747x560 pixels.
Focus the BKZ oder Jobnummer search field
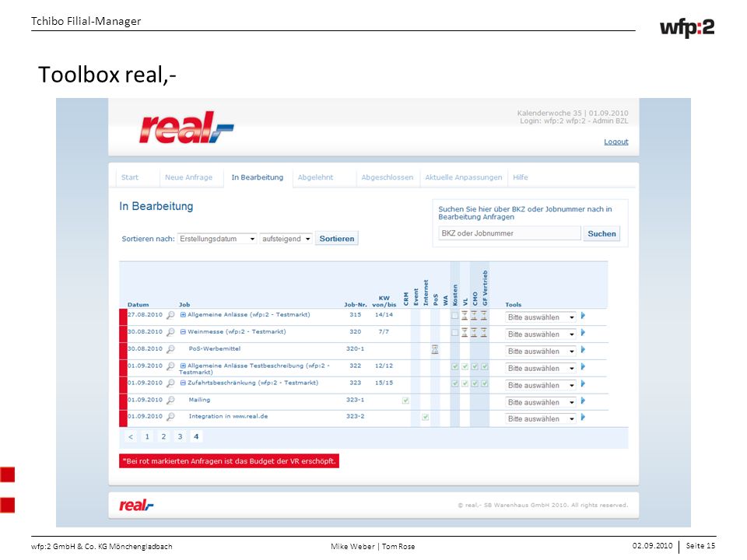tap(509, 233)
